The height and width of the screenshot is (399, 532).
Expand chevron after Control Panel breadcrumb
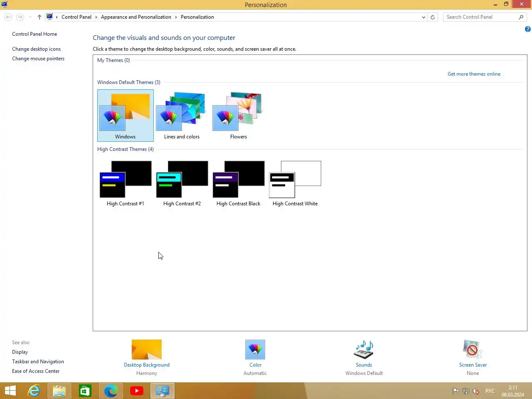[x=96, y=17]
